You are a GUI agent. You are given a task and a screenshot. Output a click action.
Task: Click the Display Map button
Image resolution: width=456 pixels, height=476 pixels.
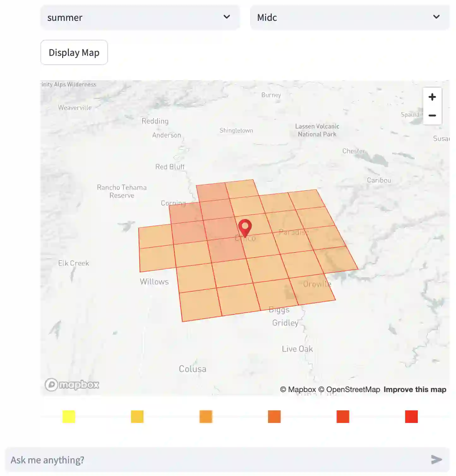[74, 52]
